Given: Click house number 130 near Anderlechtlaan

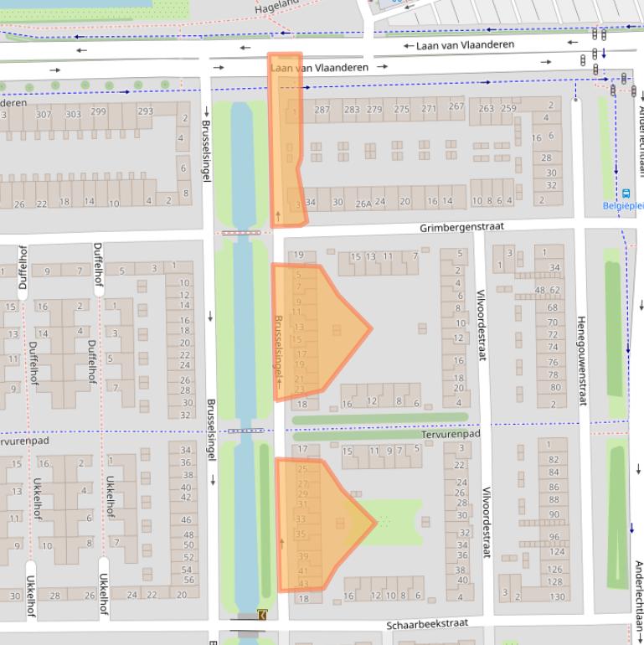Looking at the screenshot, I should point(557,596).
